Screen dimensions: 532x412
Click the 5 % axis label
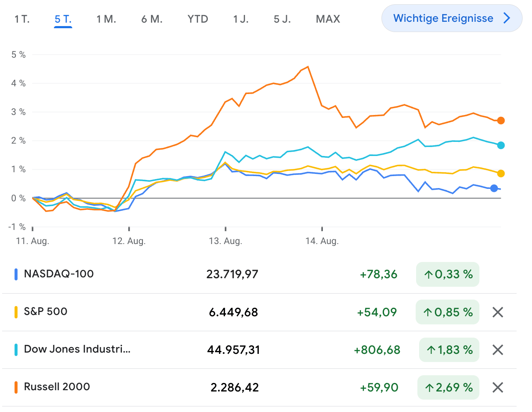tap(19, 55)
